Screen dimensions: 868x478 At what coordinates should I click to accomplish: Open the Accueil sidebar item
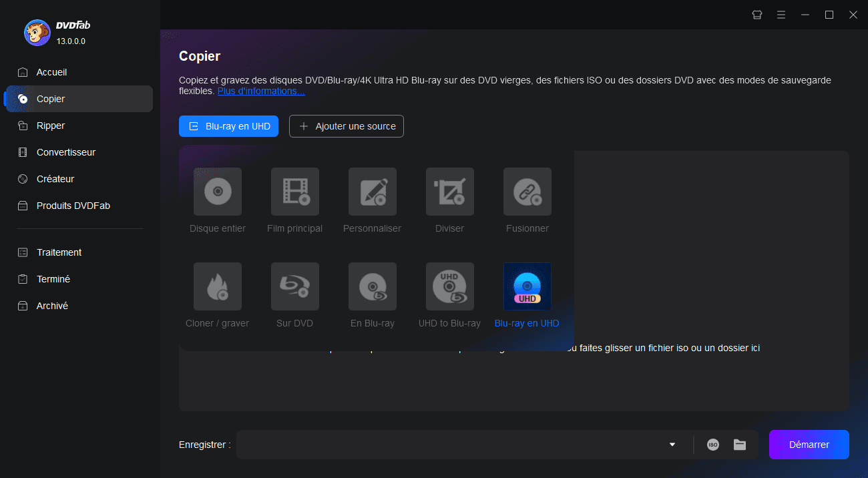pyautogui.click(x=79, y=72)
